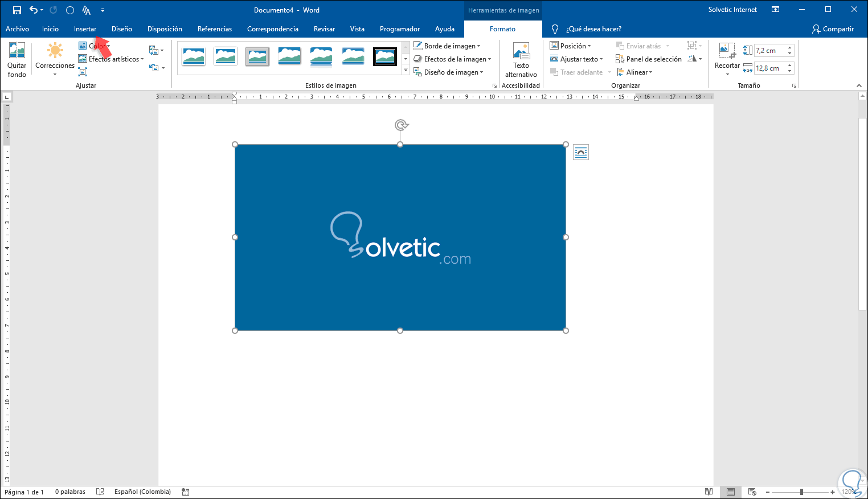Open the rotate objects menu
Image resolution: width=868 pixels, height=499 pixels.
click(695, 59)
